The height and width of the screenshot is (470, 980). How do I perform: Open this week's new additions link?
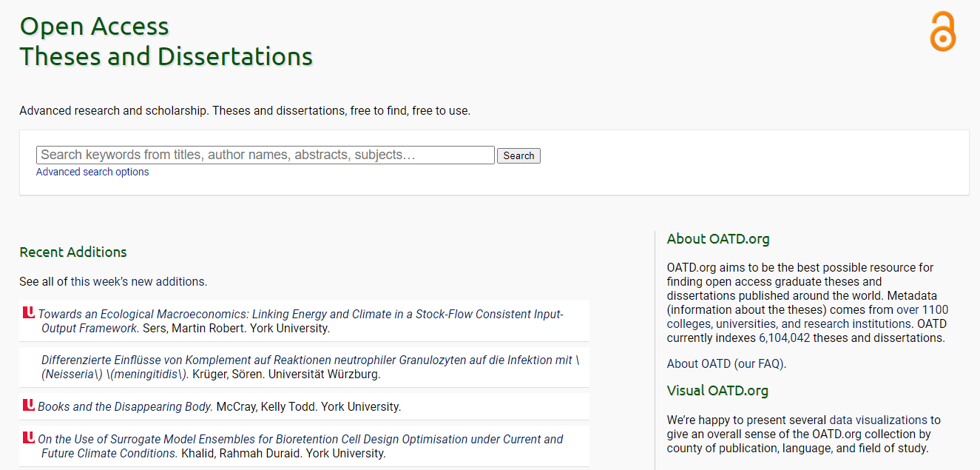tap(138, 281)
